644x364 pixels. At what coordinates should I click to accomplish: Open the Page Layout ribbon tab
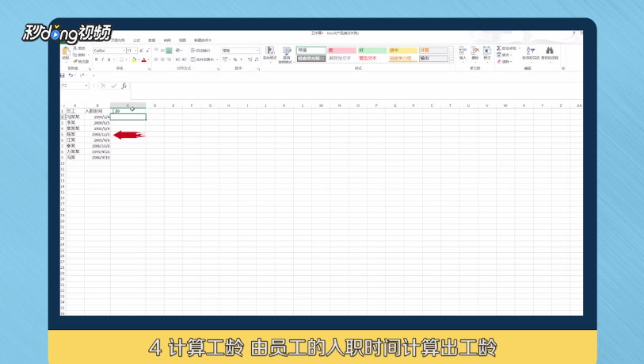(x=118, y=40)
